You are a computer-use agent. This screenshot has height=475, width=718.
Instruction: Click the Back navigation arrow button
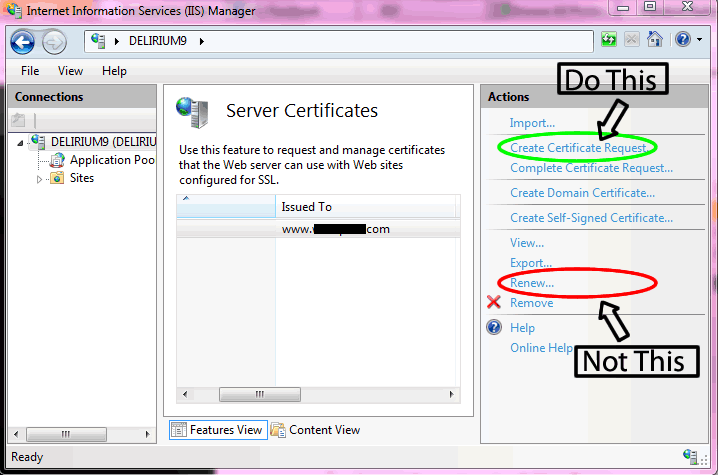23,41
